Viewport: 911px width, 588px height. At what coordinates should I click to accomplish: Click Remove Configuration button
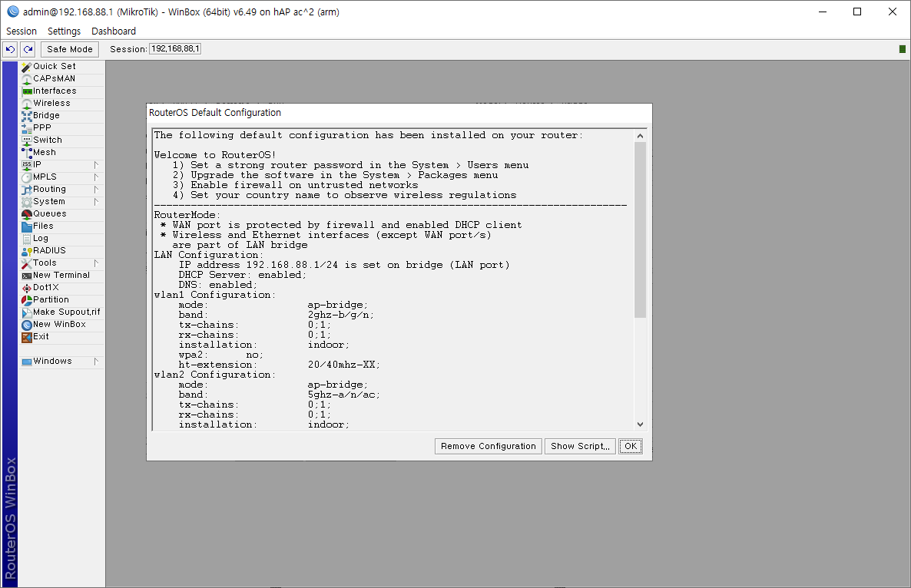click(x=488, y=446)
